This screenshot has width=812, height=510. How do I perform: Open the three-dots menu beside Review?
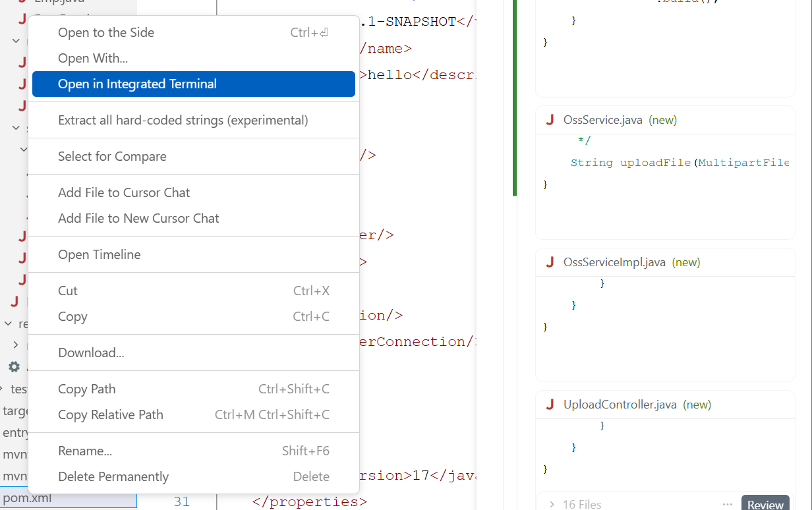click(728, 504)
